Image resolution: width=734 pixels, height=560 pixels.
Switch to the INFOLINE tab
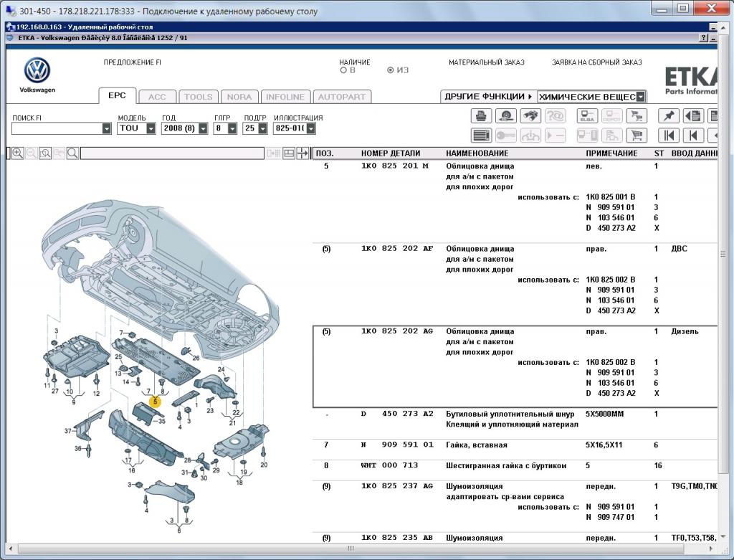coord(285,97)
